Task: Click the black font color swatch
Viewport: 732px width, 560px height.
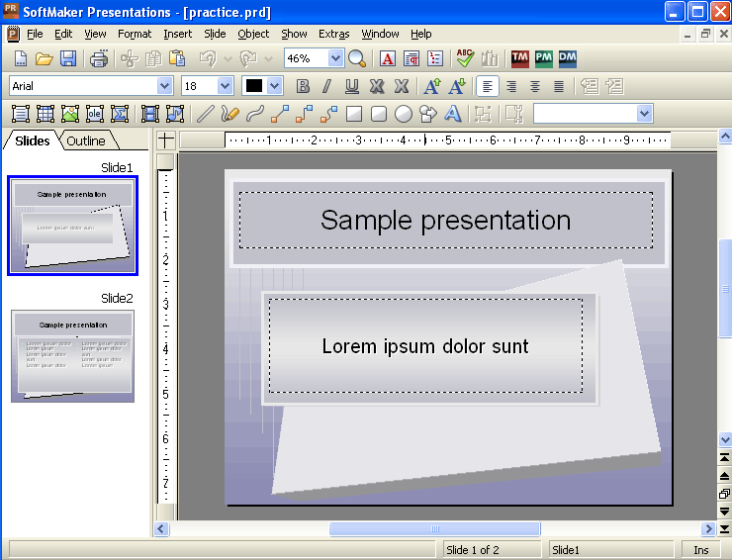Action: 254,86
